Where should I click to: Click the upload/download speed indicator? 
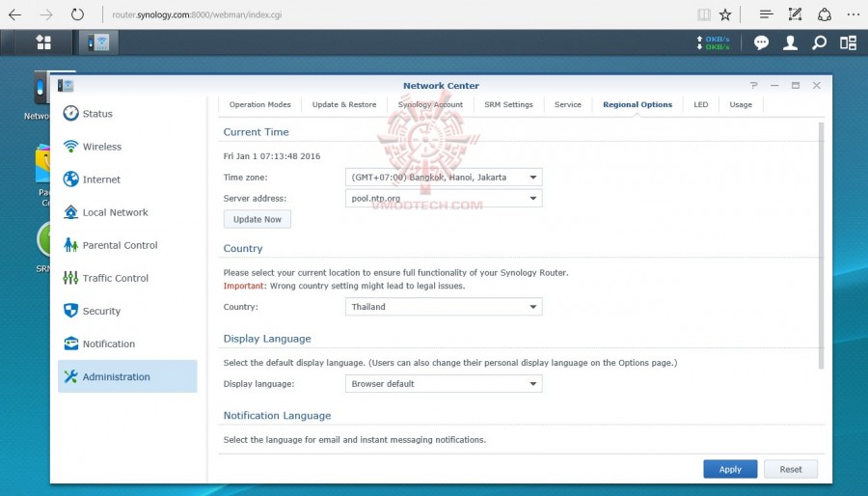coord(713,42)
